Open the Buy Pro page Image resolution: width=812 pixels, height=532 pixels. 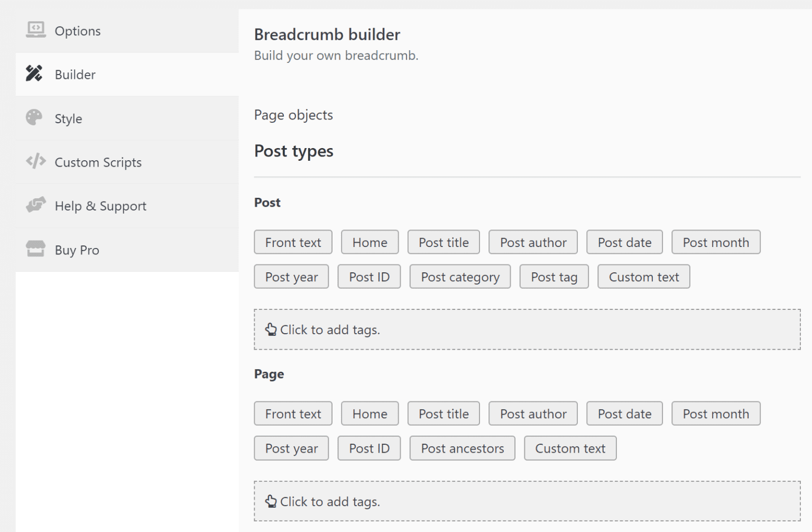77,249
